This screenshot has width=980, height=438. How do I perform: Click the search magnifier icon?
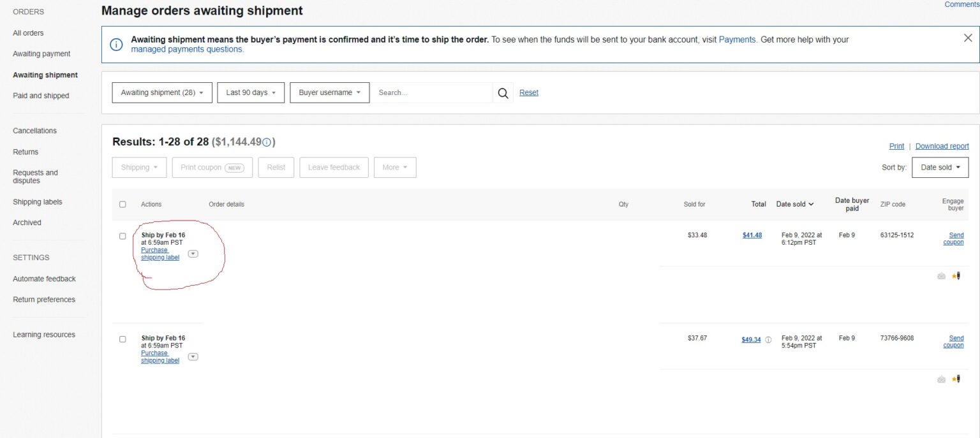503,93
